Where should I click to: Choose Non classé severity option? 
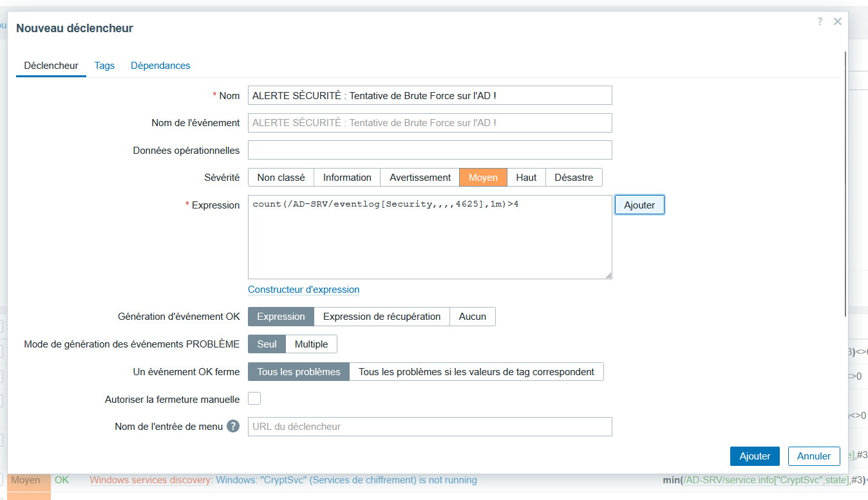click(281, 178)
